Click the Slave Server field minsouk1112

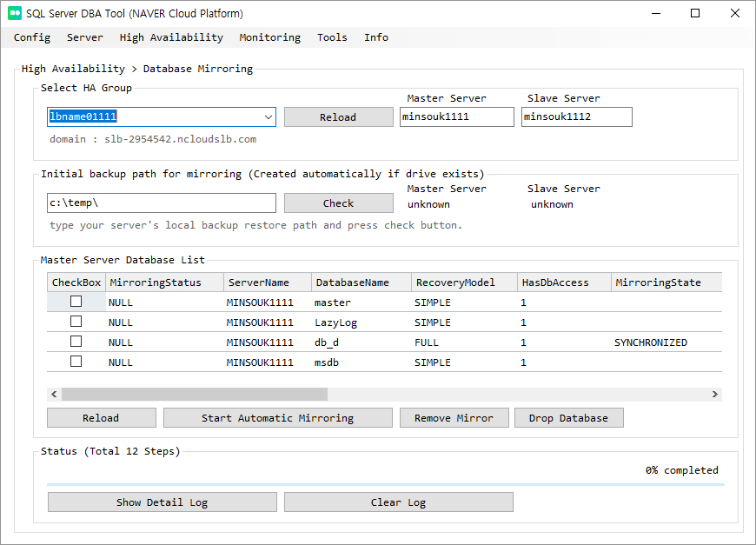(577, 116)
